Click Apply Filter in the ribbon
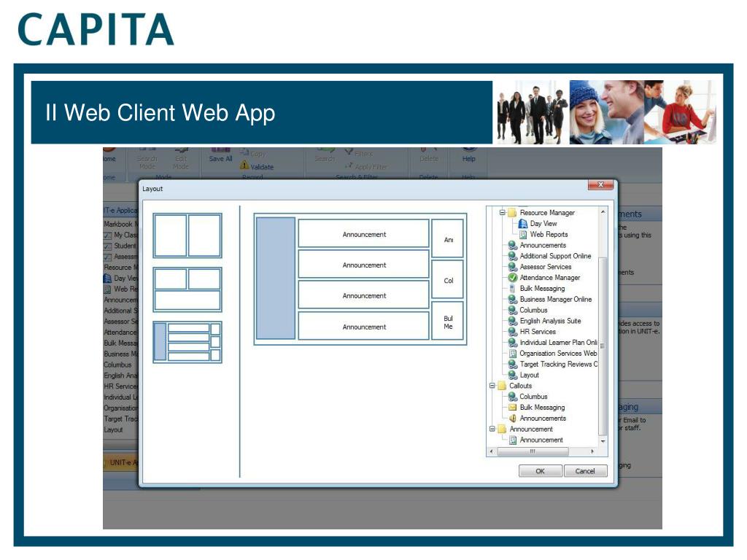Image resolution: width=747 pixels, height=560 pixels. coord(366,167)
